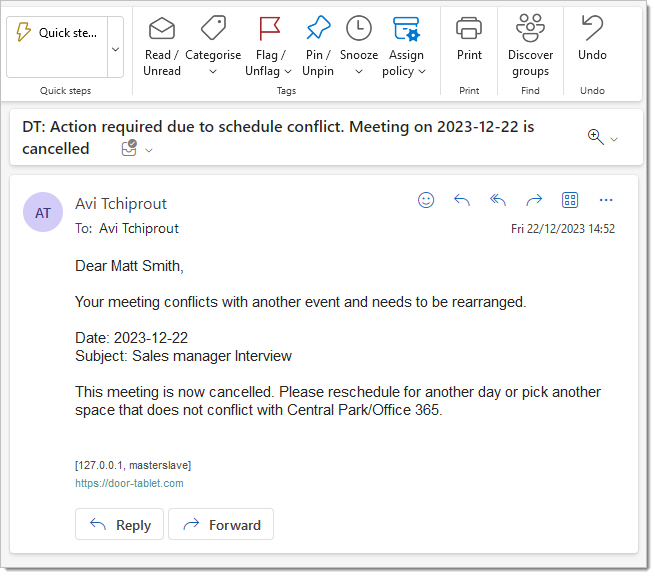Expand the Assign policy dropdown
The width and height of the screenshot is (655, 576).
[422, 72]
